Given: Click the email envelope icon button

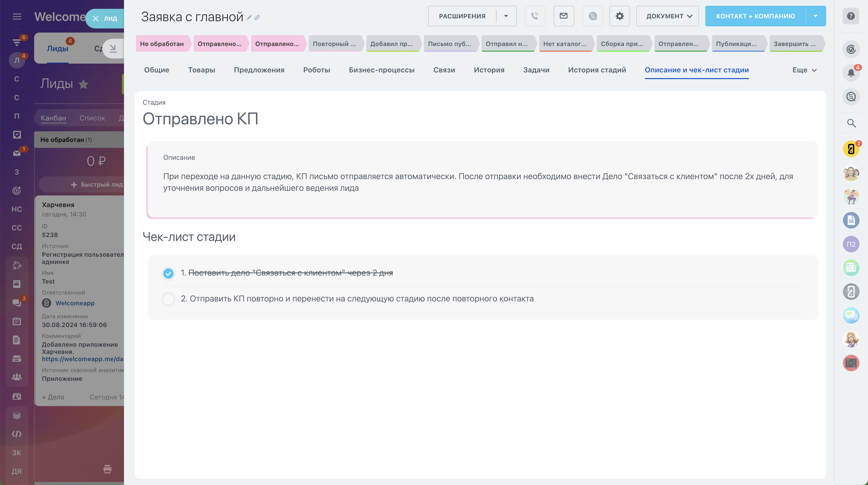Looking at the screenshot, I should click(x=563, y=16).
